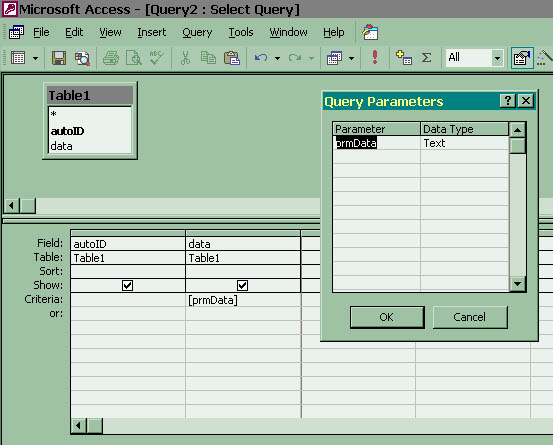Click the menu bar query window icon
This screenshot has height=445, width=553.
click(16, 32)
